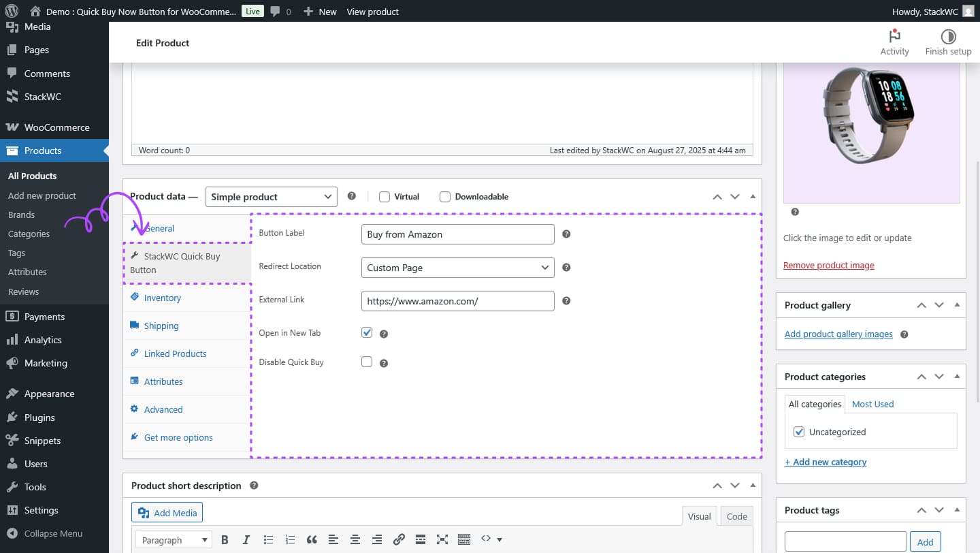Click the Add Media button
Viewport: 980px width, 553px height.
click(x=167, y=513)
